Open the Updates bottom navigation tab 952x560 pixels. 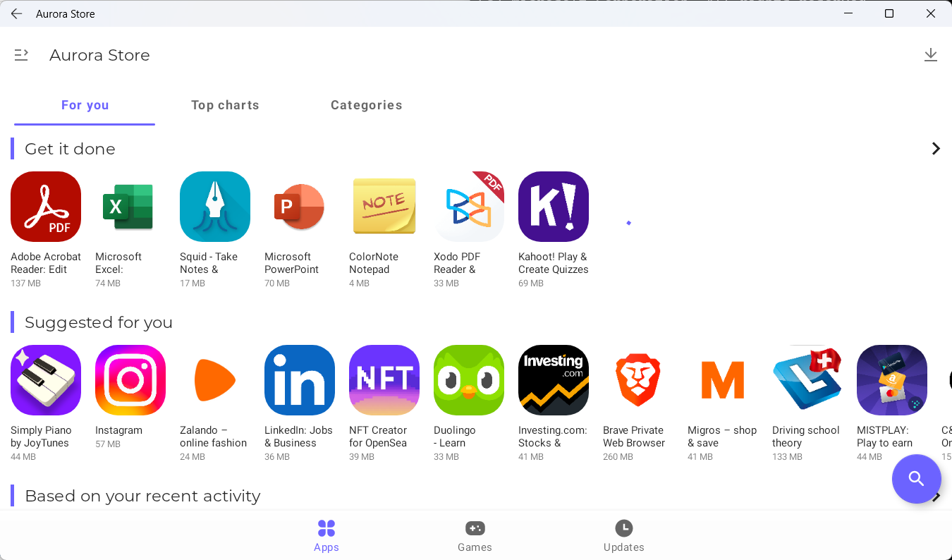624,536
